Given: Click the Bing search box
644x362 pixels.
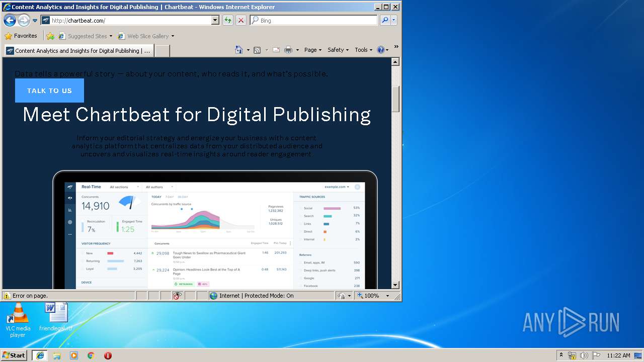Looking at the screenshot, I should coord(314,21).
